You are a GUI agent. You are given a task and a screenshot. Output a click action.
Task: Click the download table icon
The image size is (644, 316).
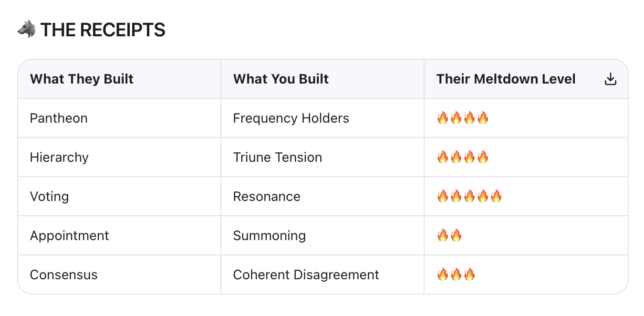pyautogui.click(x=611, y=79)
